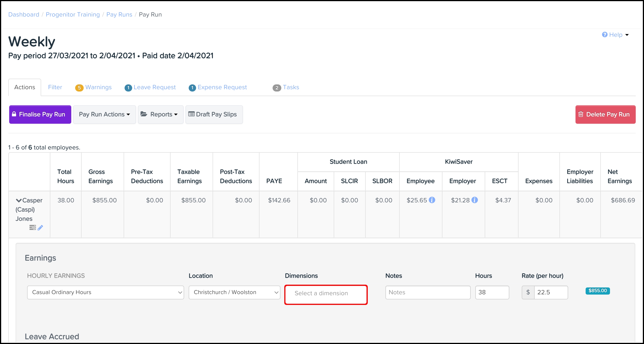Viewport: 644px width, 344px height.
Task: Go to the Pay Runs breadcrumb link
Action: point(119,14)
